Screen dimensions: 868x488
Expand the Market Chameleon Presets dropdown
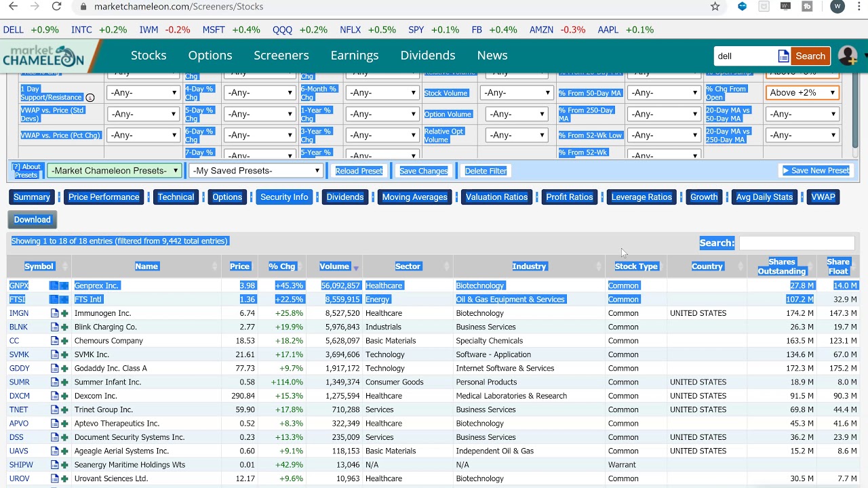pyautogui.click(x=115, y=171)
